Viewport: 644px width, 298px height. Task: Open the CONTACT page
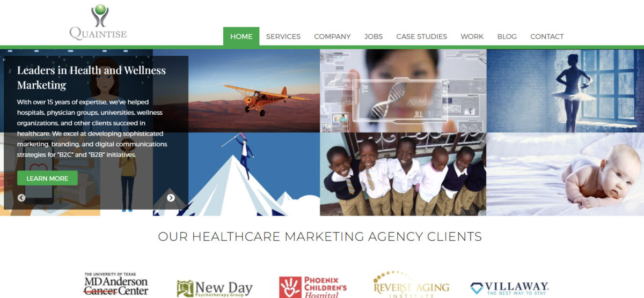(547, 36)
